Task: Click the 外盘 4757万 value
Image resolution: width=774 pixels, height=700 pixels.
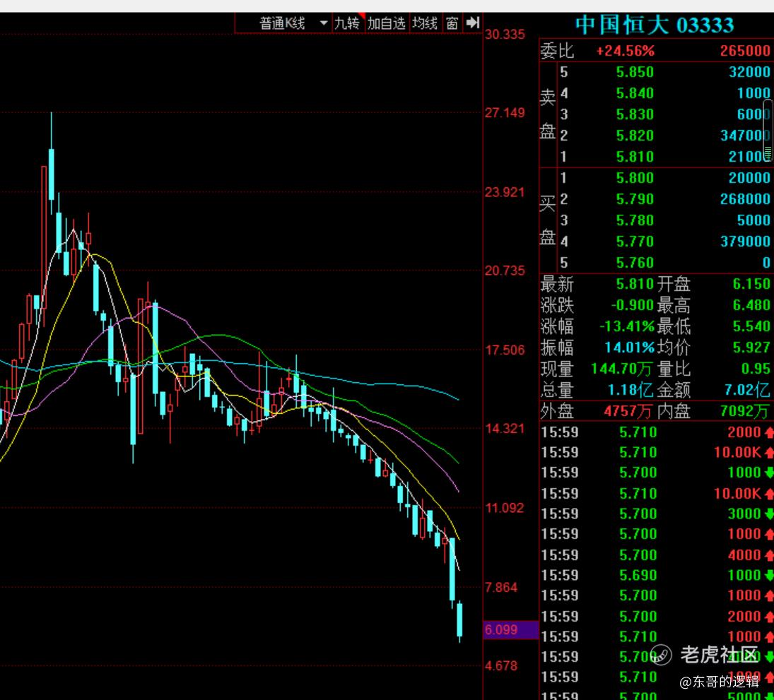Action: (628, 411)
